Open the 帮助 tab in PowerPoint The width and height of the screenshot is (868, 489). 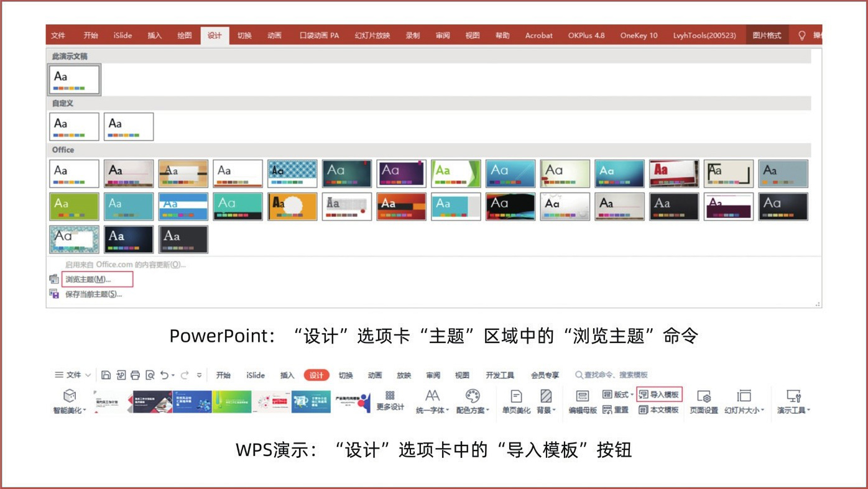click(x=502, y=35)
